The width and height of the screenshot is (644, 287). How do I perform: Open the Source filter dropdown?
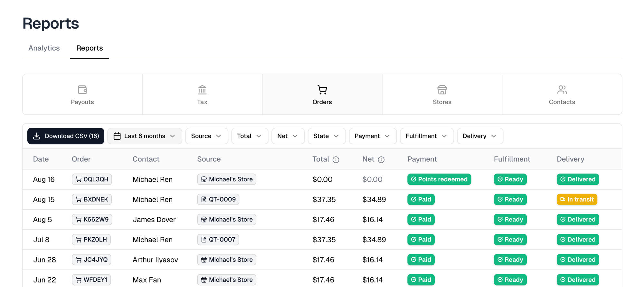tap(207, 136)
